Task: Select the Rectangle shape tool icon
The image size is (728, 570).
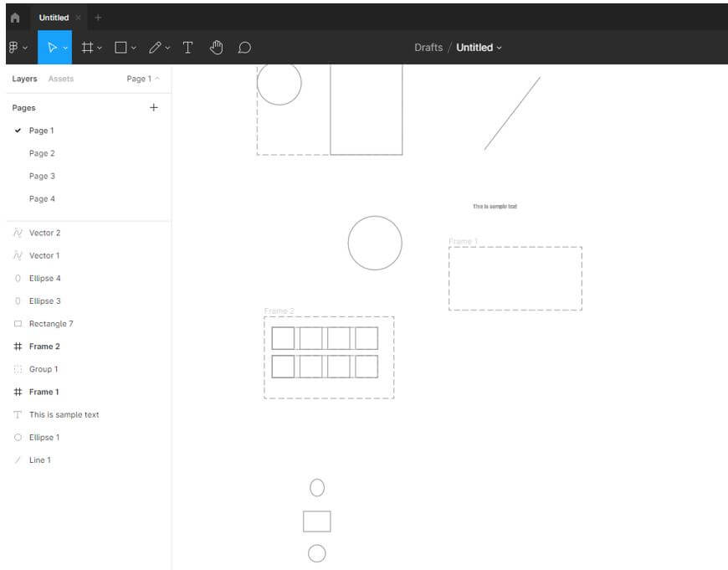Action: 120,48
